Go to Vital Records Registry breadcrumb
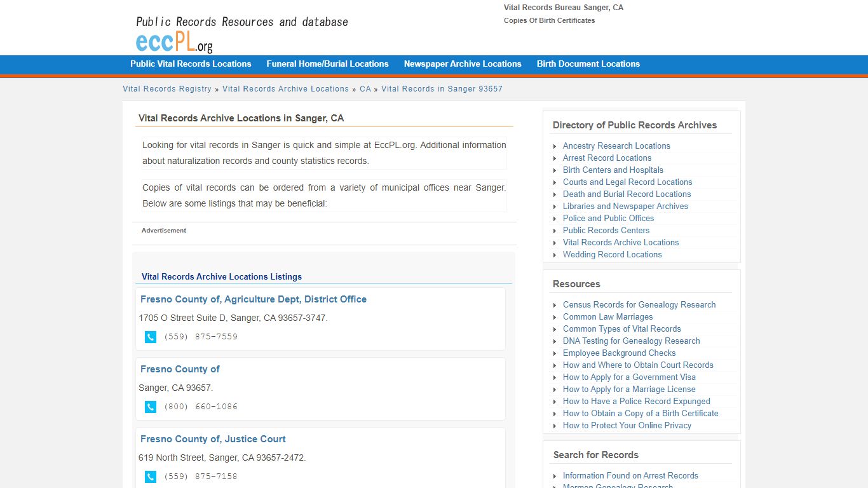This screenshot has width=868, height=488. [167, 89]
